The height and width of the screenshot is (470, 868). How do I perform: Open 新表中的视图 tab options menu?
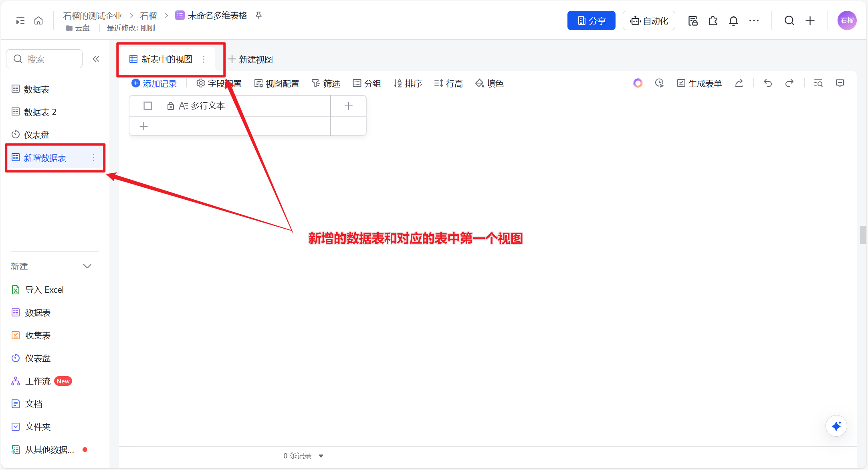coord(204,59)
